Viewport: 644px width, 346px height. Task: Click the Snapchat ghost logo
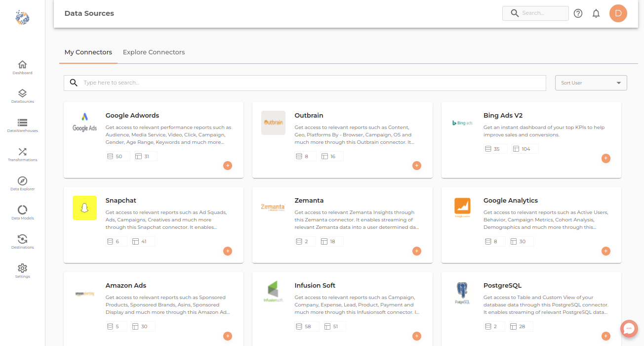(84, 208)
